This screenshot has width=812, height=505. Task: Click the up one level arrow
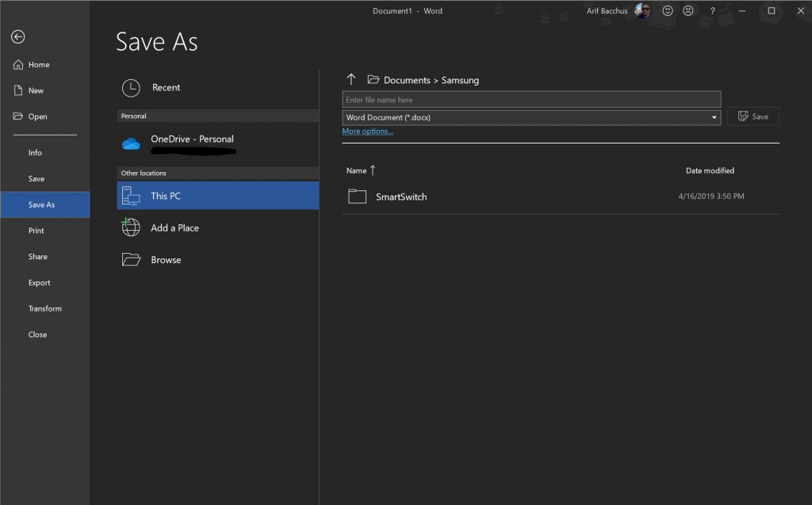351,79
